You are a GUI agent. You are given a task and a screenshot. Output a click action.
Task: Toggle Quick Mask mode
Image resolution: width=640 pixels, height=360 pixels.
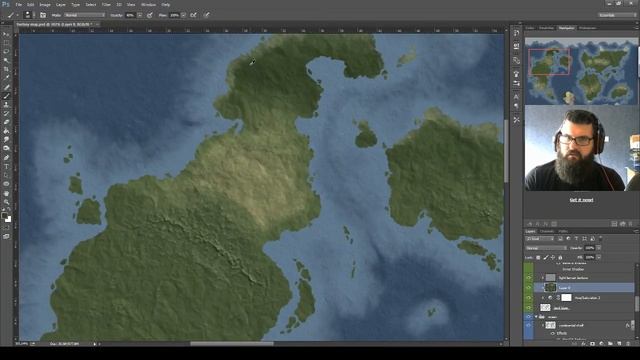pyautogui.click(x=6, y=229)
